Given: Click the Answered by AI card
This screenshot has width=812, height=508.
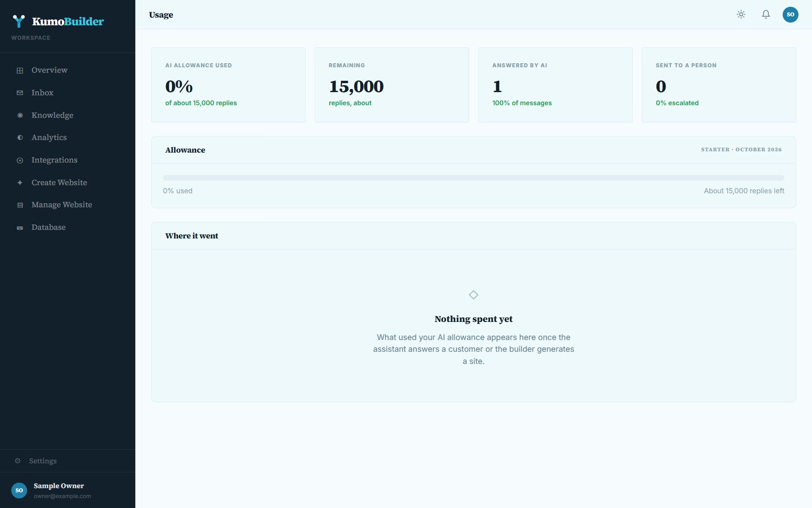Looking at the screenshot, I should [x=555, y=85].
